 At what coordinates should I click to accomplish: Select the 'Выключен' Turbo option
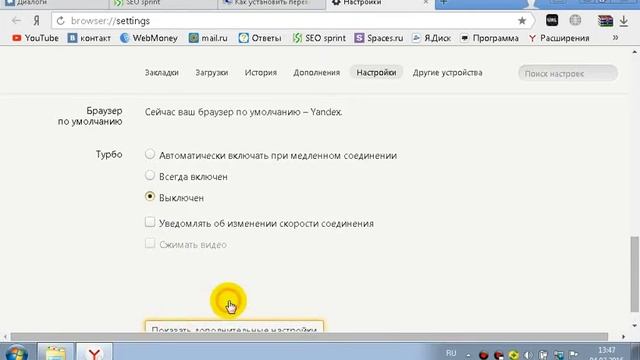[150, 197]
